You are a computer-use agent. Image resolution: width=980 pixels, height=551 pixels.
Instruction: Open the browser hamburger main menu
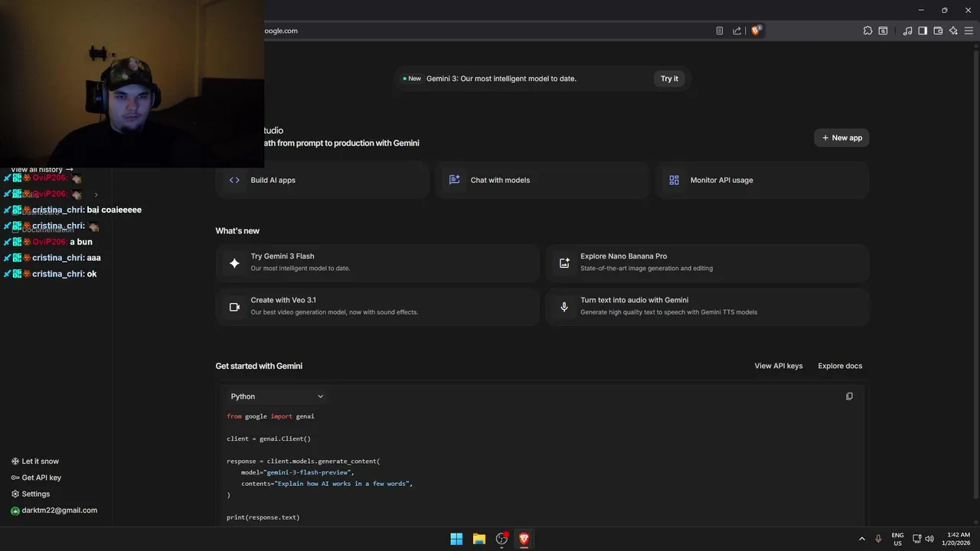point(969,31)
